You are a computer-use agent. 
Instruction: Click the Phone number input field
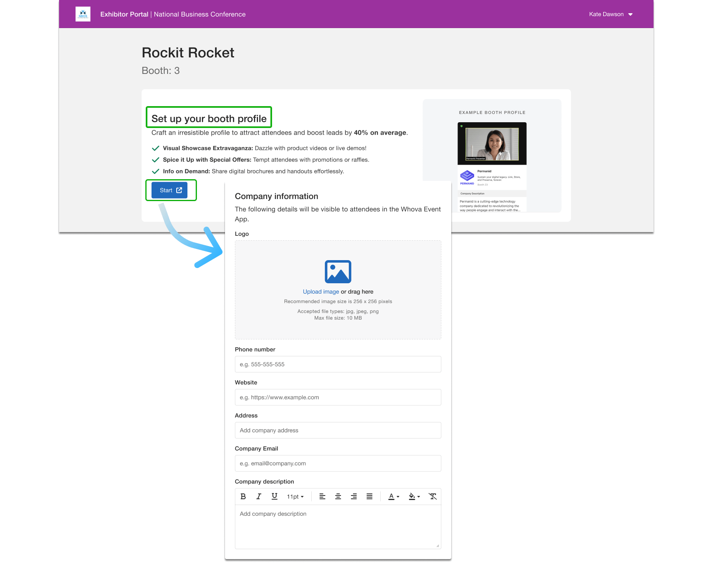point(338,365)
